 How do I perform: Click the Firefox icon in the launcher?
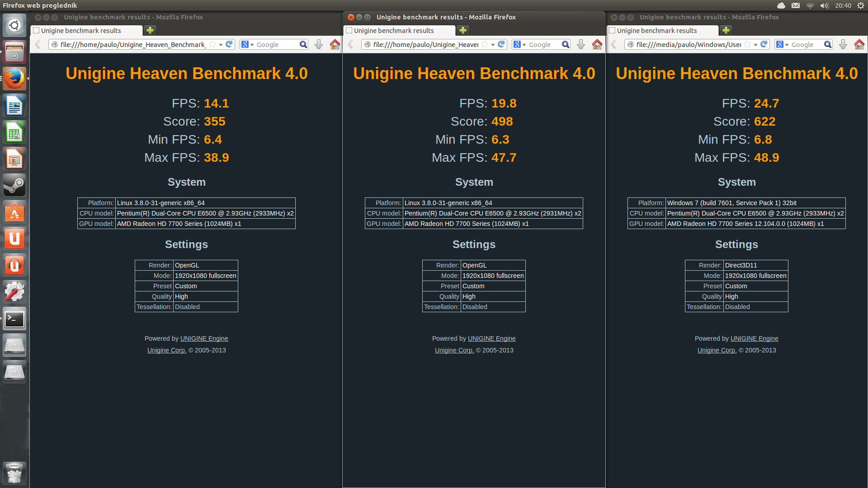pyautogui.click(x=14, y=79)
